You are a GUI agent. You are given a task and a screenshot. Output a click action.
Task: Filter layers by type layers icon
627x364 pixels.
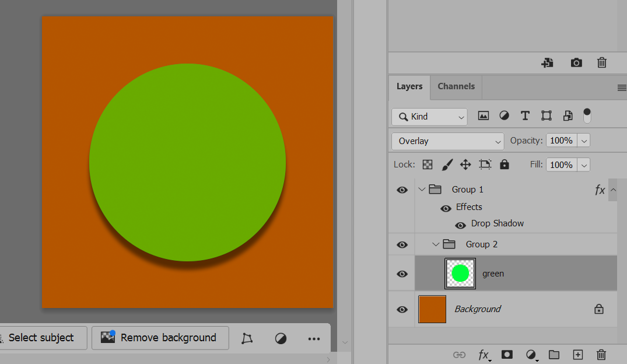click(525, 116)
